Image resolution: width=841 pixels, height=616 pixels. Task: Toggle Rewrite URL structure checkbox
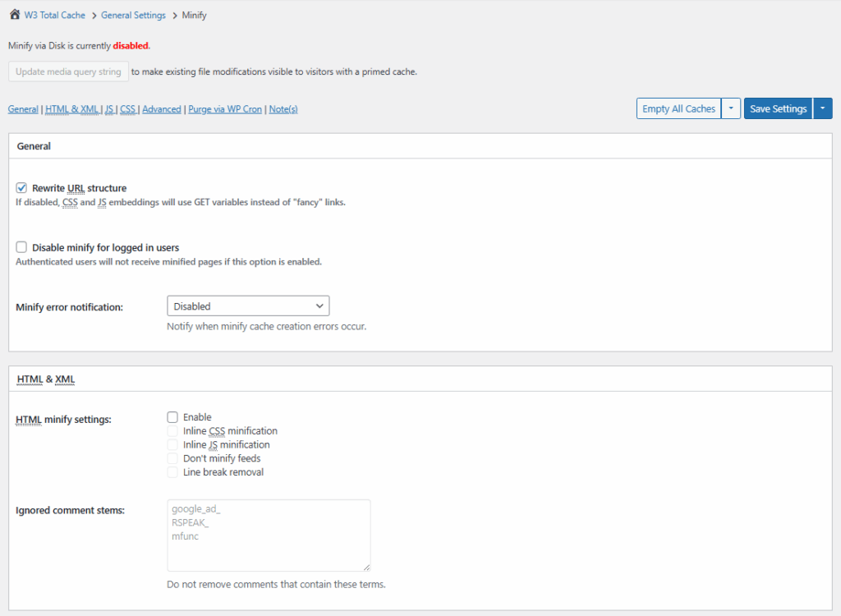[22, 188]
